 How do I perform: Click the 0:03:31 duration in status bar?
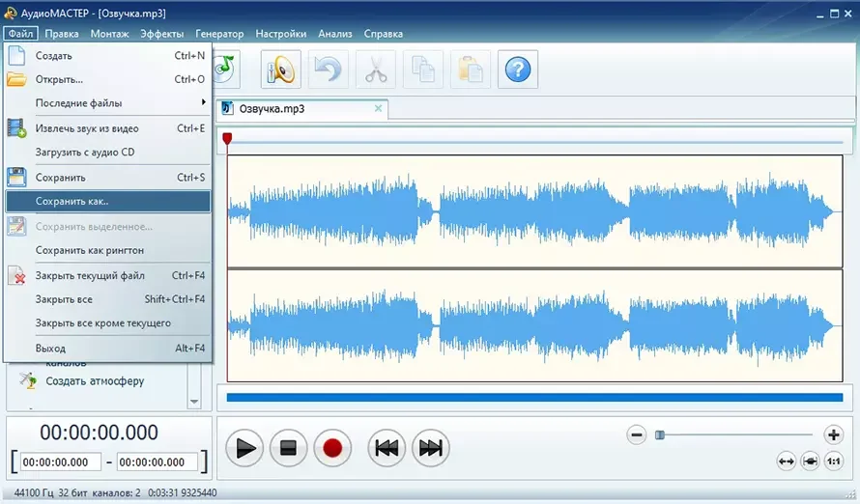click(x=163, y=492)
